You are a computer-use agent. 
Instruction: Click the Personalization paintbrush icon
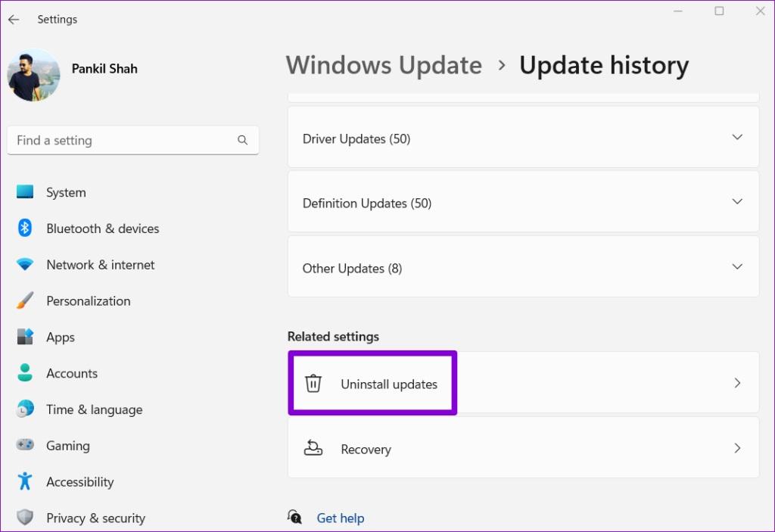coord(25,300)
